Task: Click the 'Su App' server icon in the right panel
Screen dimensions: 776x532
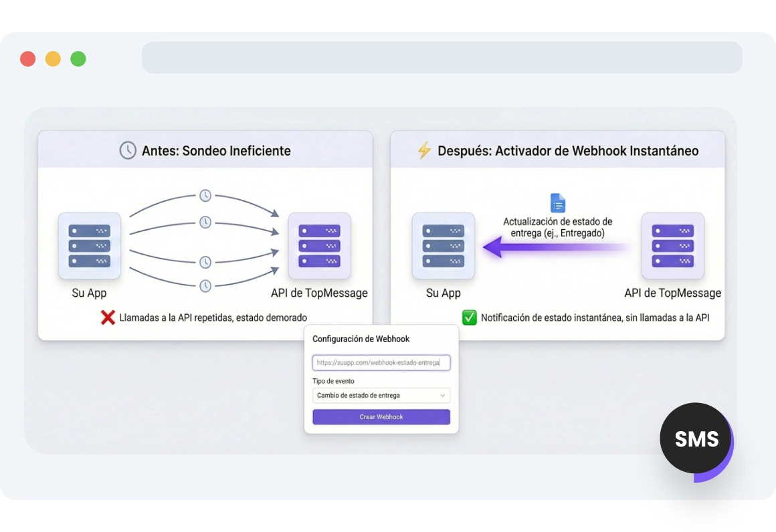Action: (444, 246)
